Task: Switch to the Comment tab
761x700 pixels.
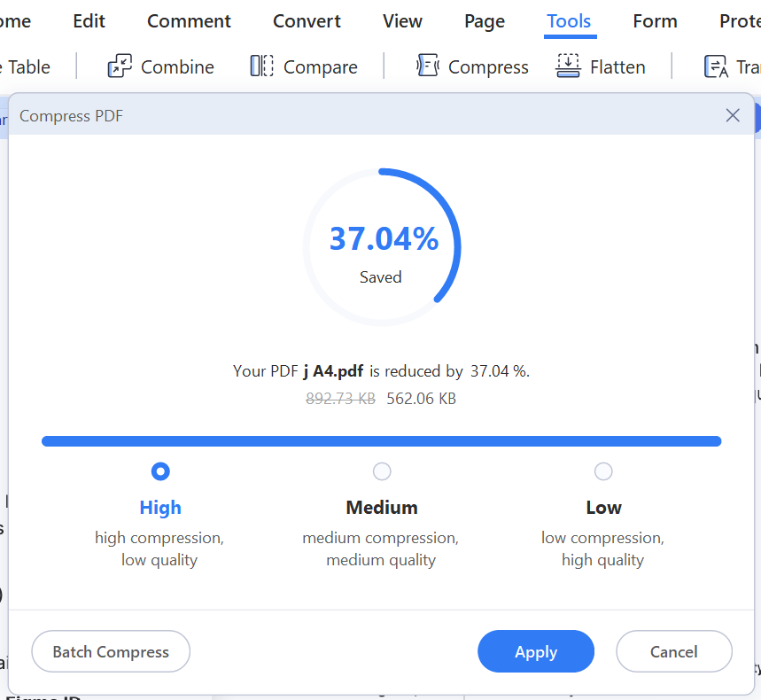Action: coord(189,21)
